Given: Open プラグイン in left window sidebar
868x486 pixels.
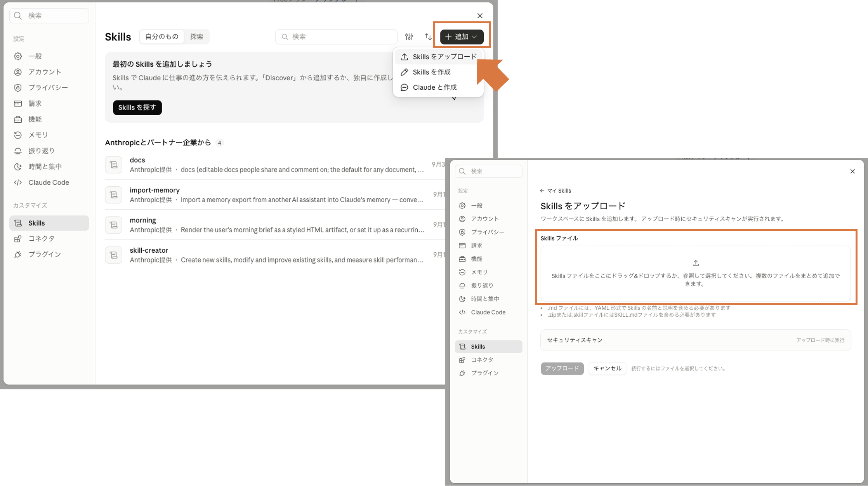Looking at the screenshot, I should [49, 255].
